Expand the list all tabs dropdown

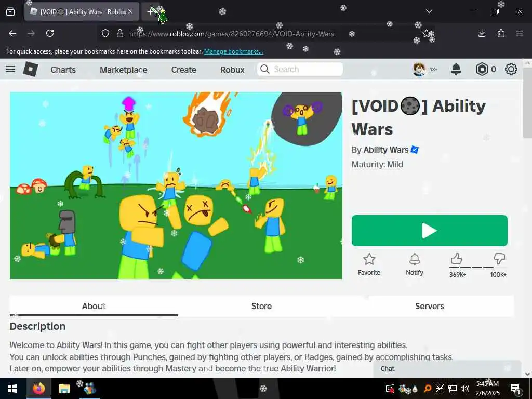pos(429,11)
